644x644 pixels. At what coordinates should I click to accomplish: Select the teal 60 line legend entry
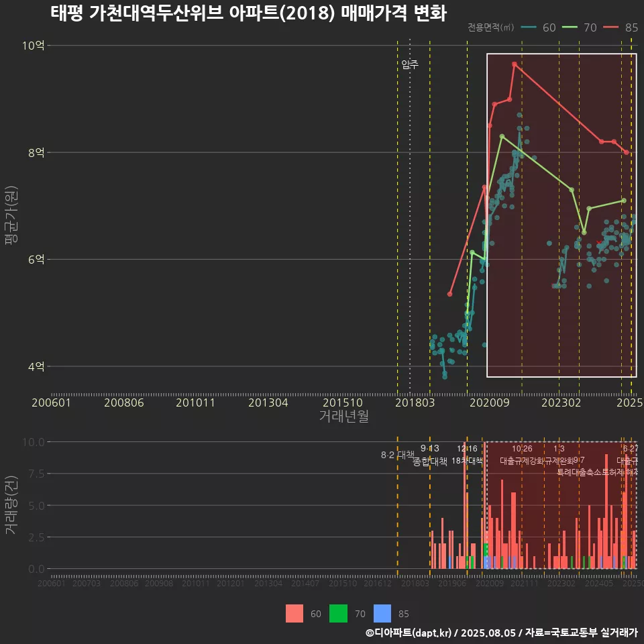[x=539, y=28]
